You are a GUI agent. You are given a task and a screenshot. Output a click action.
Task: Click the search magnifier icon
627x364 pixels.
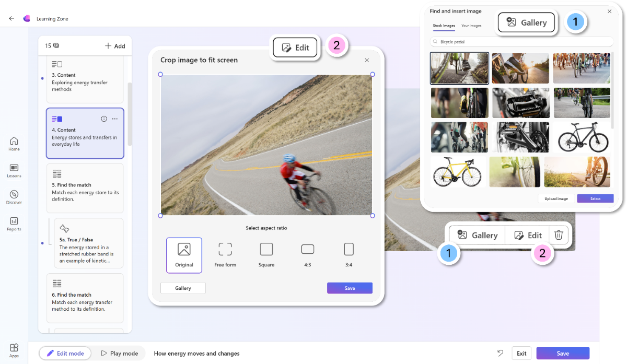tap(435, 41)
